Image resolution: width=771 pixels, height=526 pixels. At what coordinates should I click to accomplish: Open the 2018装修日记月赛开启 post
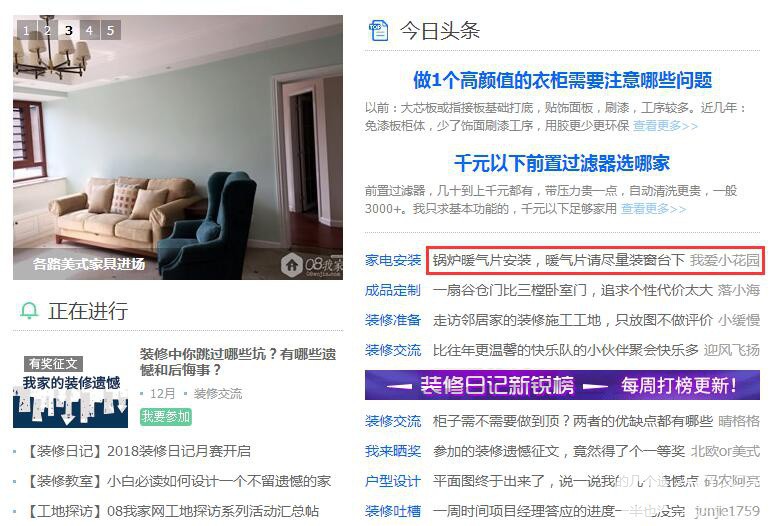pos(137,451)
